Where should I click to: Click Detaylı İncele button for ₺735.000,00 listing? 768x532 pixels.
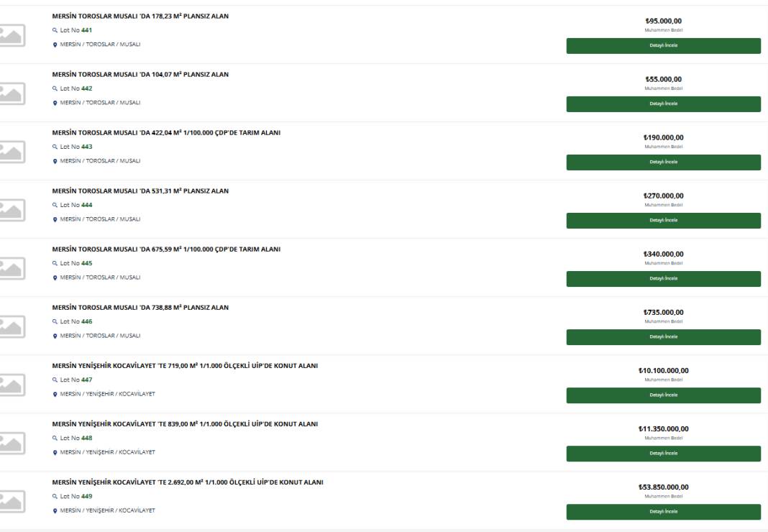click(663, 337)
